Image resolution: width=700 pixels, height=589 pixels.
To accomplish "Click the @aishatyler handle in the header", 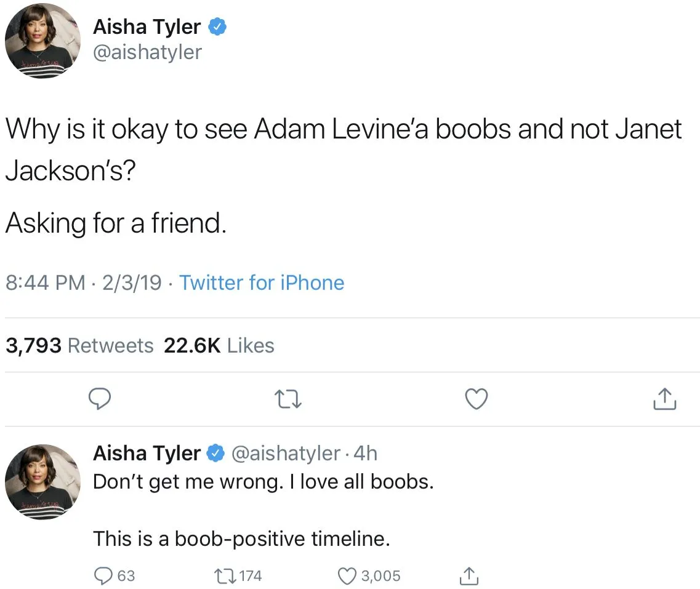I will tap(147, 52).
